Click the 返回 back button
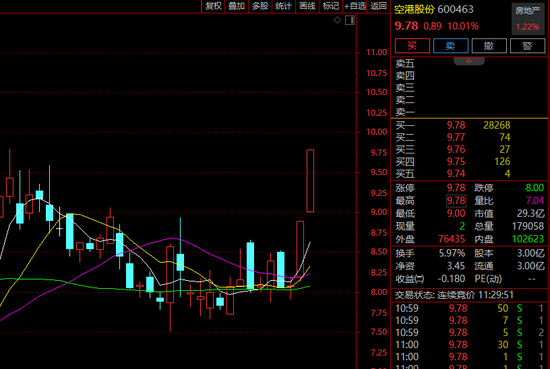Image resolution: width=550 pixels, height=369 pixels. pos(378,6)
